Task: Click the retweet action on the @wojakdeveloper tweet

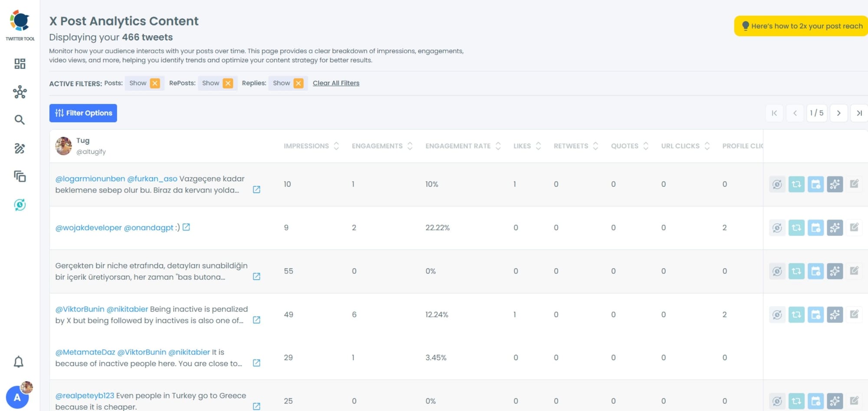Action: 797,227
